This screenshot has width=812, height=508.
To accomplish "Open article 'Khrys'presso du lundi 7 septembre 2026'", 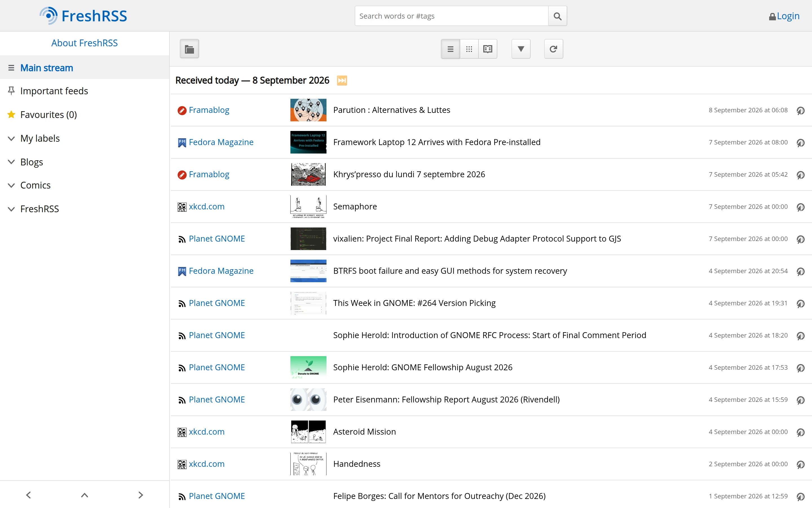I will (x=409, y=174).
